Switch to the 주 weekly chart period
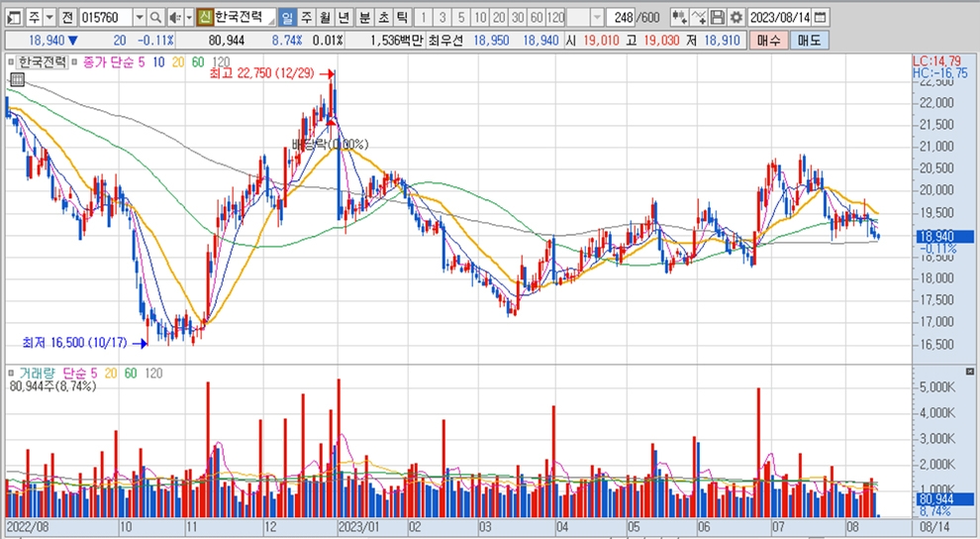 pyautogui.click(x=306, y=17)
